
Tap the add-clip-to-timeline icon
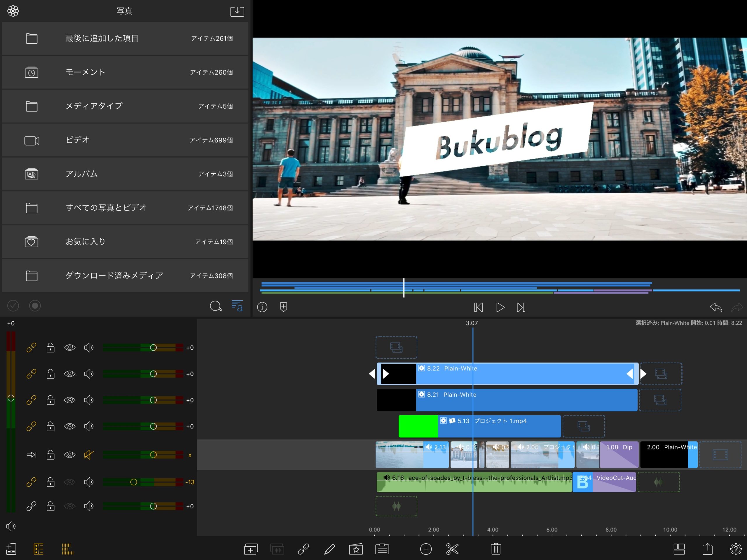[x=251, y=549]
